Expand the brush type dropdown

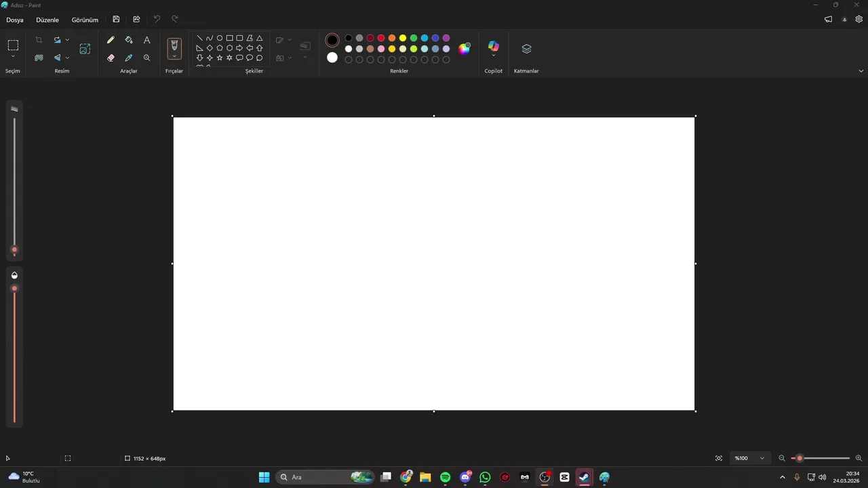pyautogui.click(x=174, y=56)
